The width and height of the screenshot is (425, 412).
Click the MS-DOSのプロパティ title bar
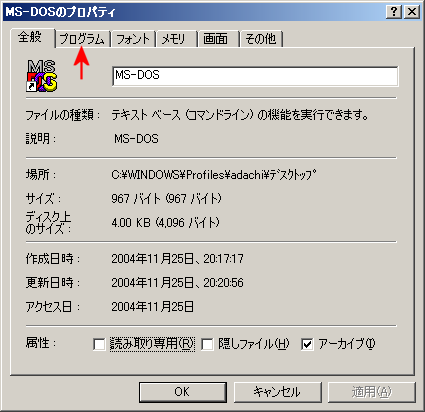pyautogui.click(x=193, y=12)
